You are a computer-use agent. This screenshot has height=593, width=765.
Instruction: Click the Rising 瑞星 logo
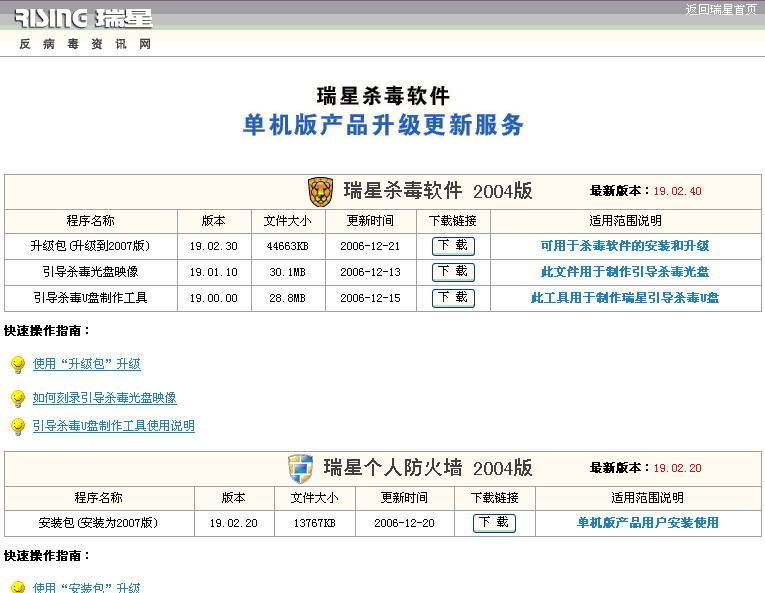point(83,19)
